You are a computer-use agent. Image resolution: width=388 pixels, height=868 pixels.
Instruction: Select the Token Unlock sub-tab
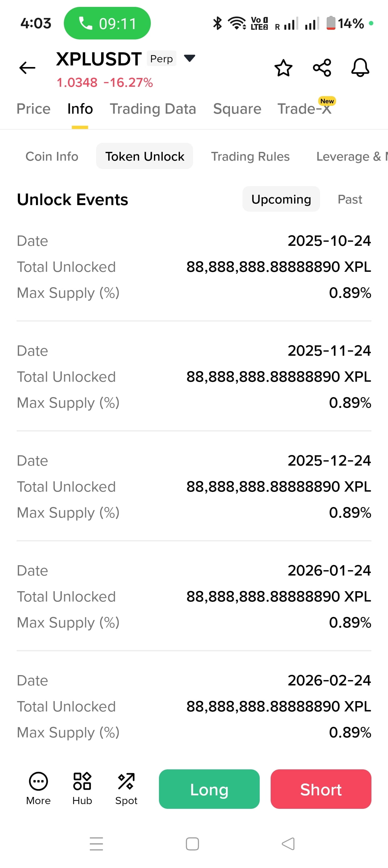(145, 156)
